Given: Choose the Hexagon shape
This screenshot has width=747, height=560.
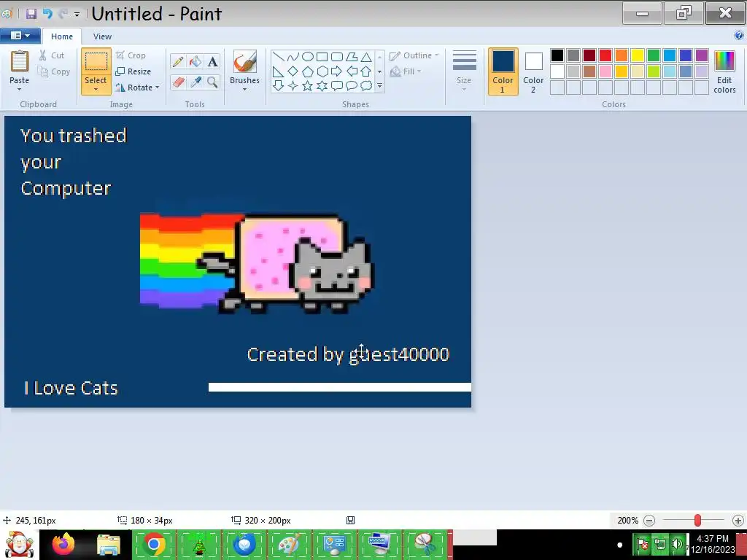Looking at the screenshot, I should 322,71.
